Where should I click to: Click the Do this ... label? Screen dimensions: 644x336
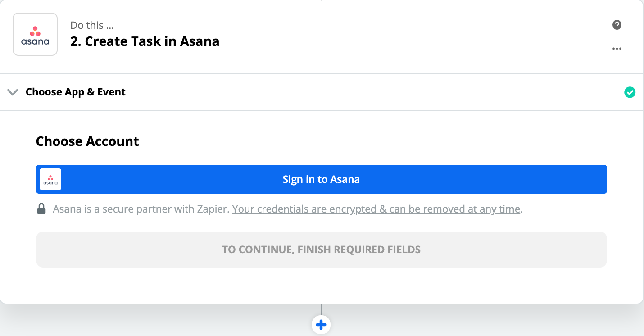[x=92, y=25]
